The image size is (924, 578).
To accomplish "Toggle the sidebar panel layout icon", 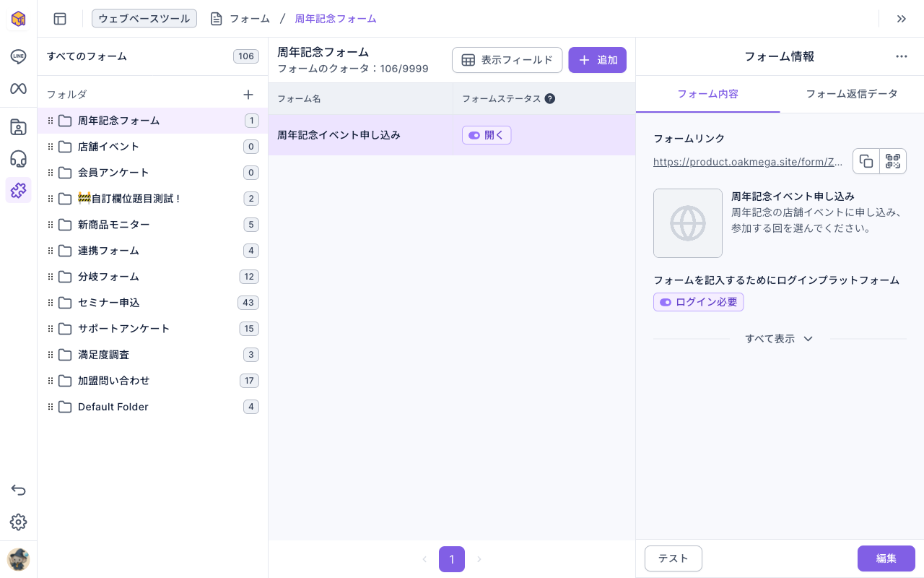I will point(60,19).
